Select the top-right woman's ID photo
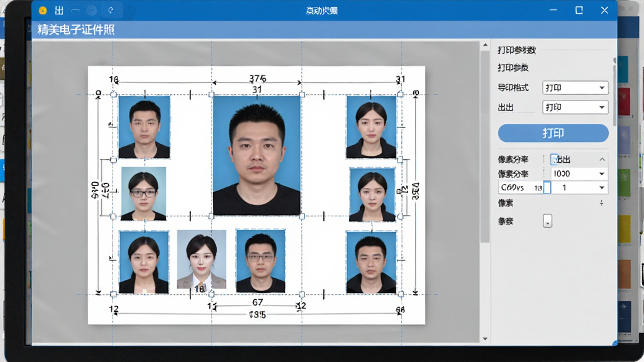The width and height of the screenshot is (644, 362). (x=371, y=127)
